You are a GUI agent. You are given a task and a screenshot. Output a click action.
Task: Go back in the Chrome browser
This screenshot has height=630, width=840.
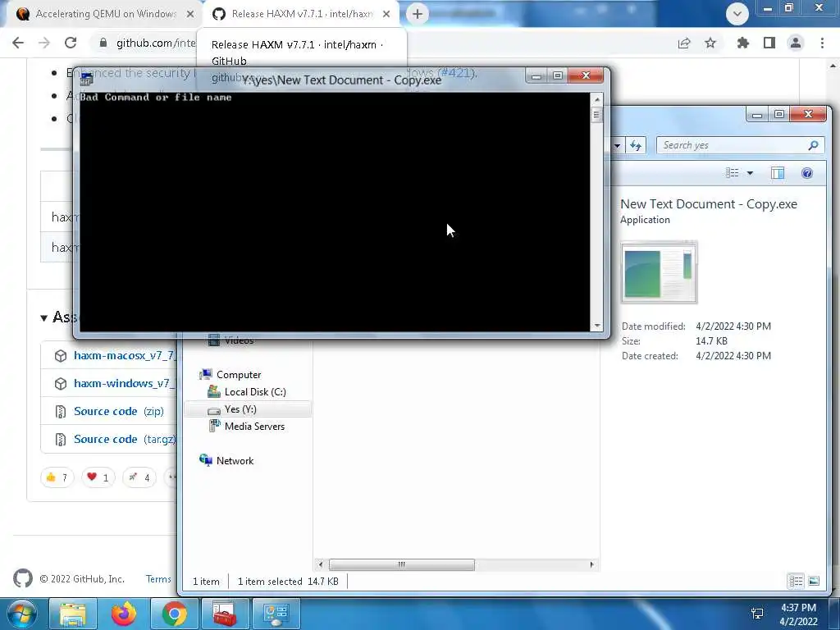[x=18, y=43]
